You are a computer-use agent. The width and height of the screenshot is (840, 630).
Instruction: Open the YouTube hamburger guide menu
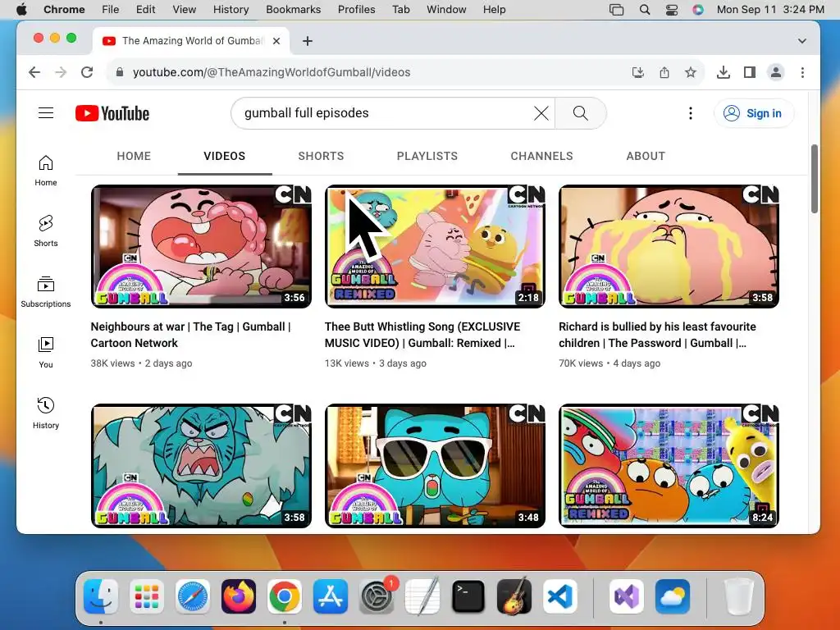46,113
